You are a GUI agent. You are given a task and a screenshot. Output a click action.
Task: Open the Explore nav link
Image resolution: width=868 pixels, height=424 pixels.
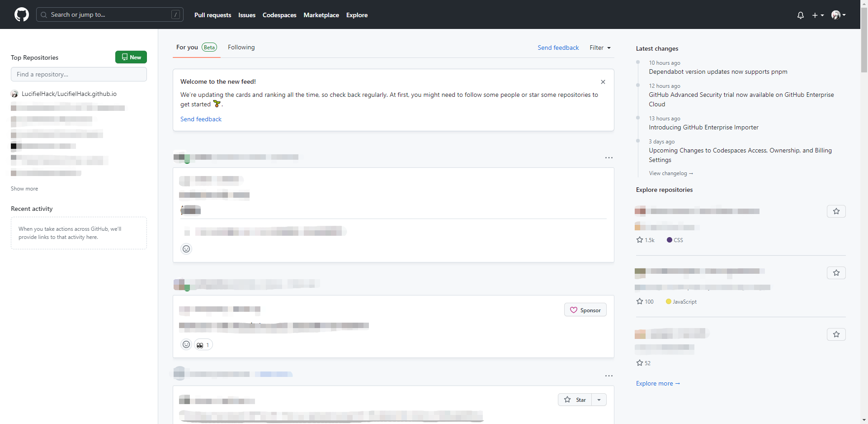point(357,15)
